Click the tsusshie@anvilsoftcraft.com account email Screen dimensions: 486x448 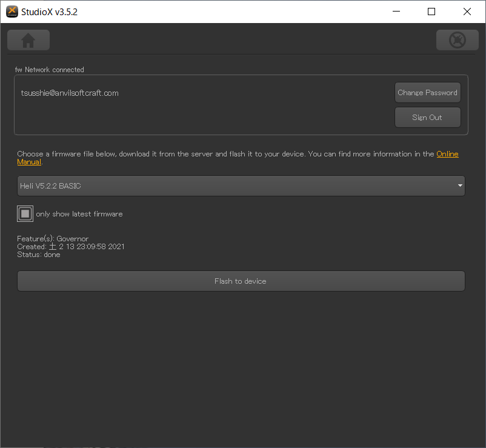point(70,93)
